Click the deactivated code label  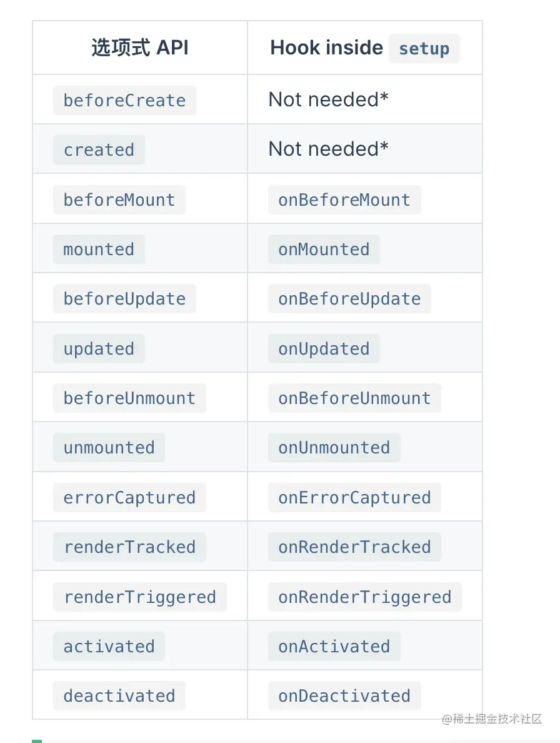click(119, 696)
